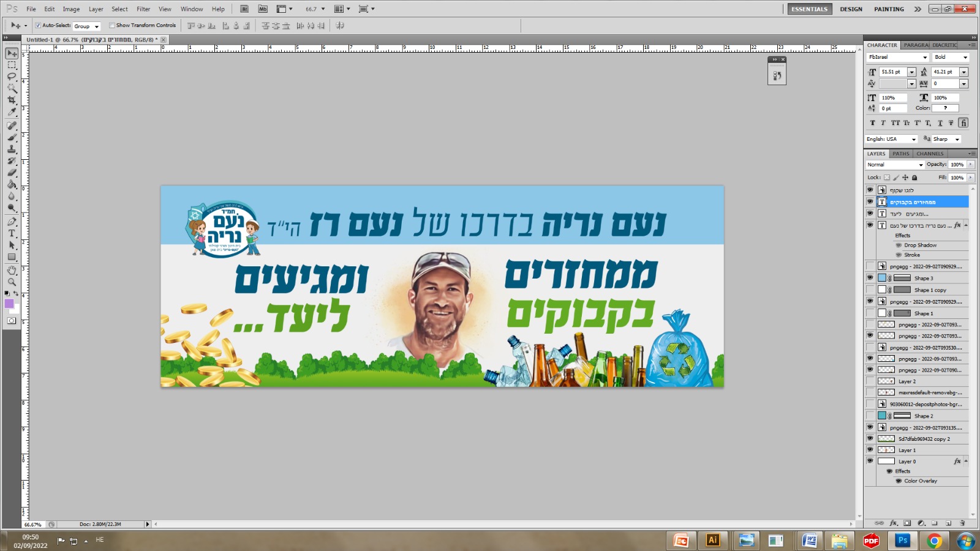Select the Horizontal Type tool
The image size is (980, 551).
pos(12,233)
